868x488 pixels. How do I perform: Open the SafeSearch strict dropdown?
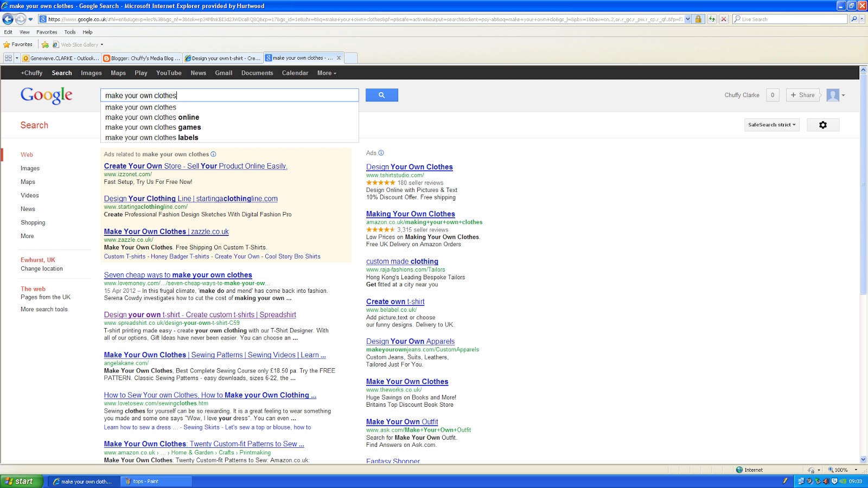click(772, 125)
